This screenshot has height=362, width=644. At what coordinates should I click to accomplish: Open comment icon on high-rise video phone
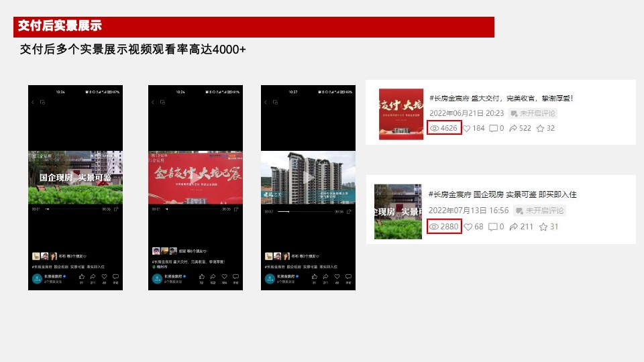pyautogui.click(x=349, y=277)
